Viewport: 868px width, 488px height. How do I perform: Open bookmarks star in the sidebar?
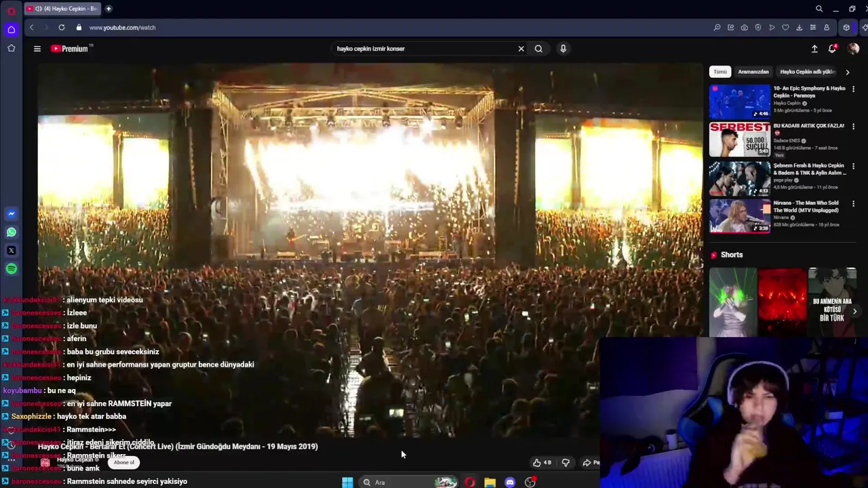pos(11,48)
